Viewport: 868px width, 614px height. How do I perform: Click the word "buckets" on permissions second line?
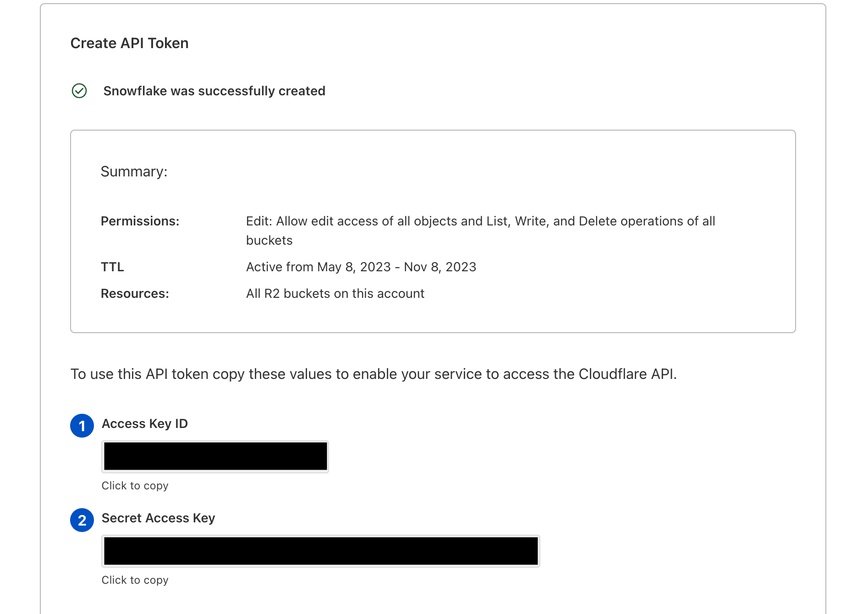[x=269, y=241]
